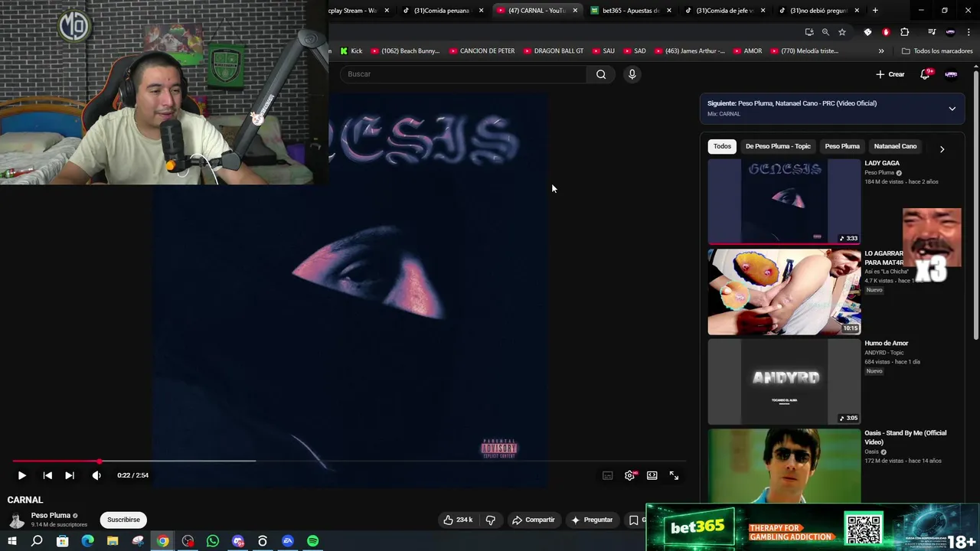Open LADY GAGA video thumbnail
This screenshot has height=551, width=980.
click(784, 201)
